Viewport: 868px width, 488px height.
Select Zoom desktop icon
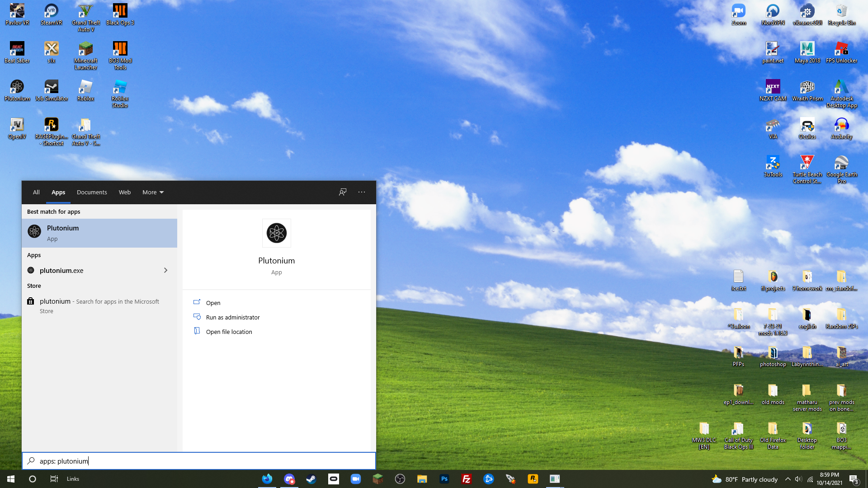(739, 14)
